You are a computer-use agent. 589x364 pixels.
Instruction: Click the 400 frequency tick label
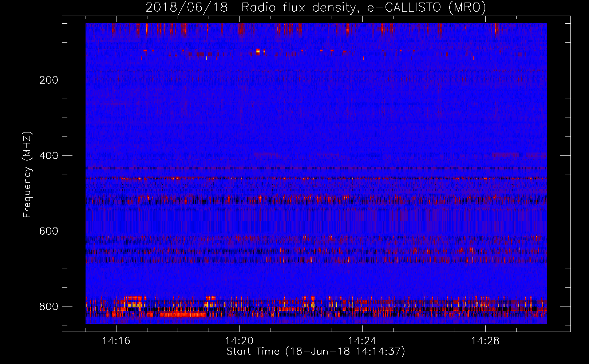tap(49, 156)
